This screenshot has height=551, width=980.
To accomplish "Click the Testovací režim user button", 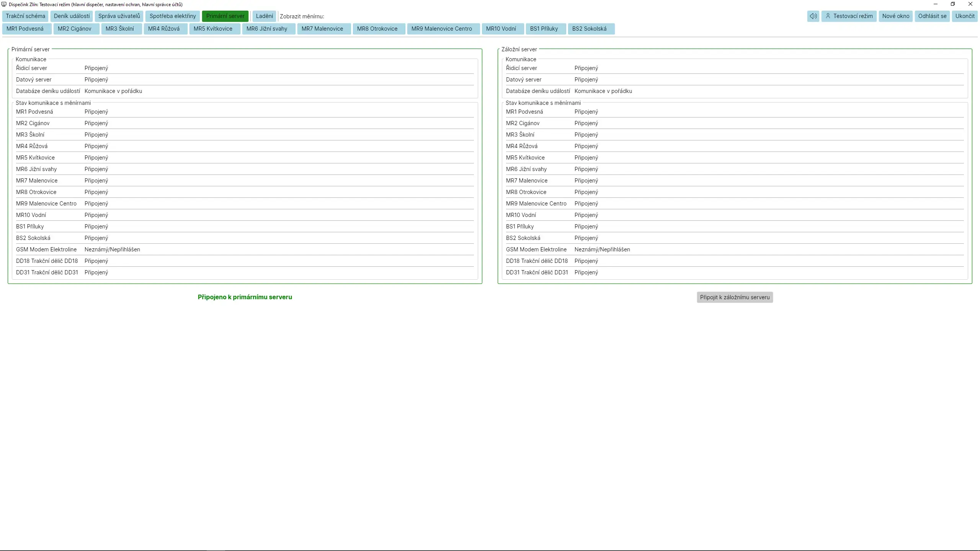I will [x=849, y=16].
